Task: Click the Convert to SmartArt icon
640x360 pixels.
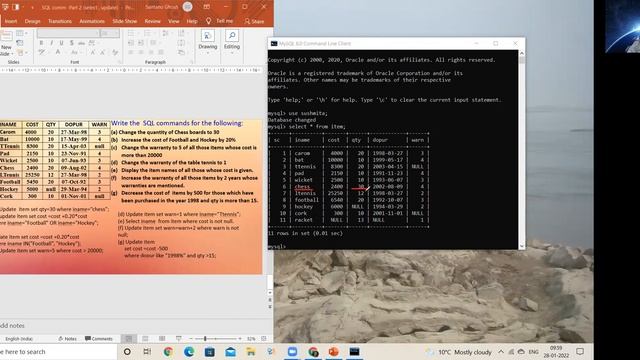Action: [182, 52]
